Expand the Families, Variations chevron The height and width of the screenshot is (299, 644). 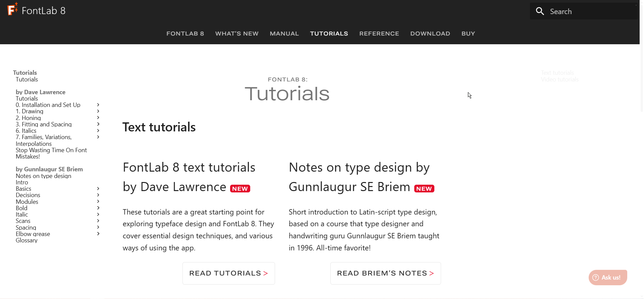click(98, 137)
